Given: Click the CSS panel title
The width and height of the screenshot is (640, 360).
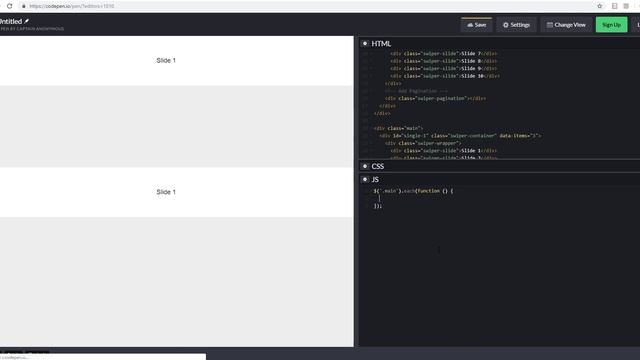Looking at the screenshot, I should pos(378,166).
